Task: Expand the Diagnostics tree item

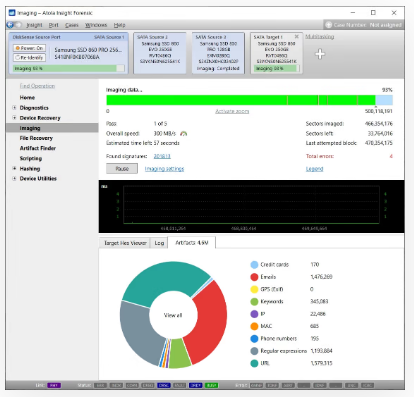Action: click(14, 108)
